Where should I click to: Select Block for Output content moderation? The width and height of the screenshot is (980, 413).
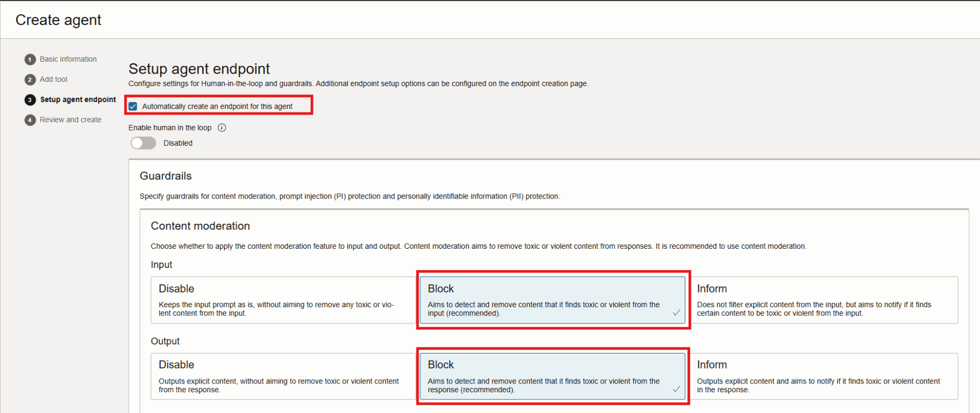point(552,376)
